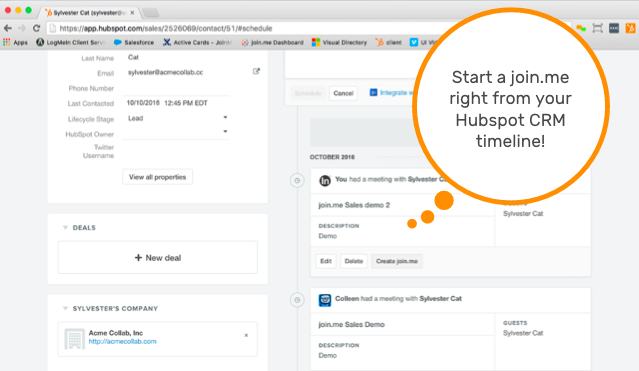This screenshot has width=639, height=371.
Task: Click the Twitter Username field
Action: coord(176,151)
